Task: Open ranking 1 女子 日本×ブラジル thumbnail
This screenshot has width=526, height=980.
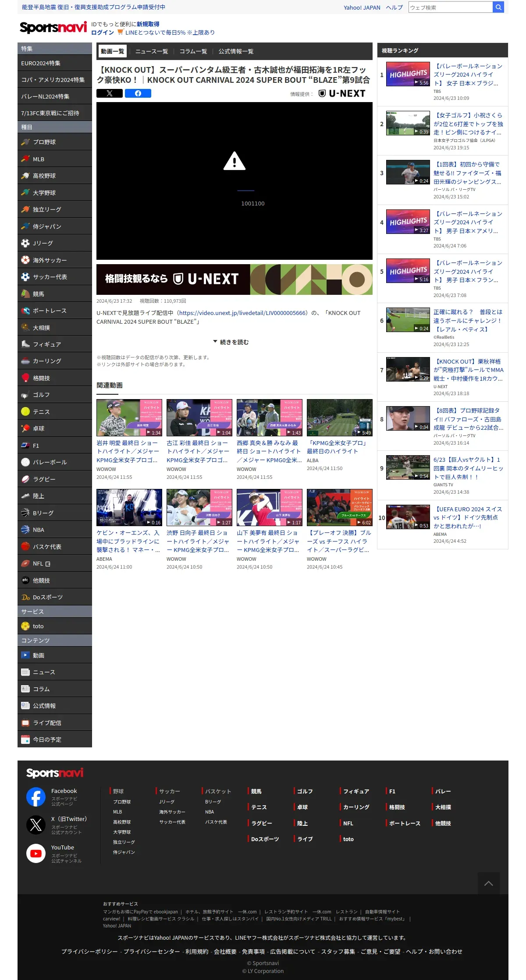Action: coord(408,74)
